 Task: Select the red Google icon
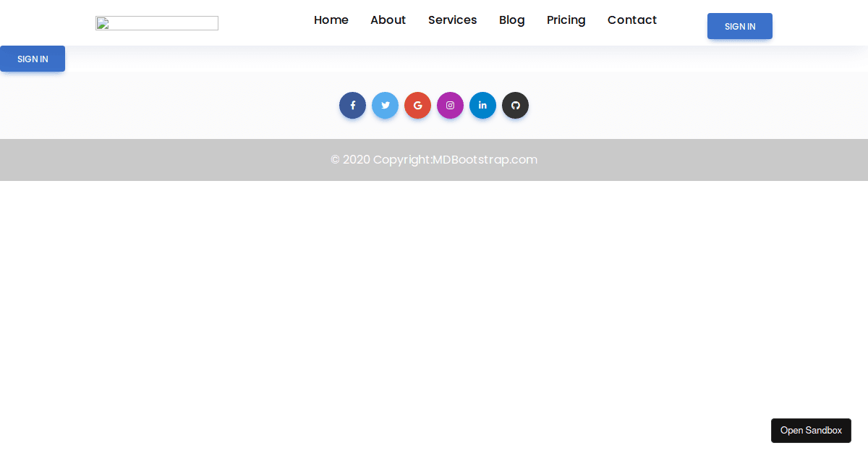(x=417, y=106)
